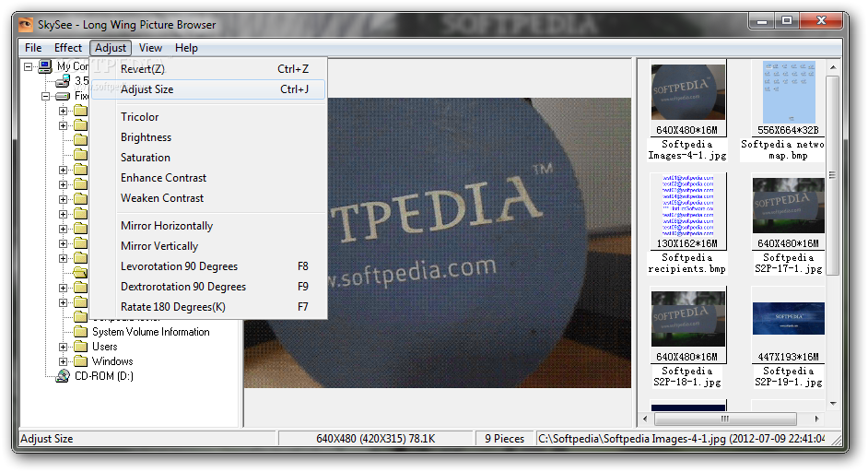Select Brightness adjustment
The width and height of the screenshot is (868, 472).
(209, 137)
